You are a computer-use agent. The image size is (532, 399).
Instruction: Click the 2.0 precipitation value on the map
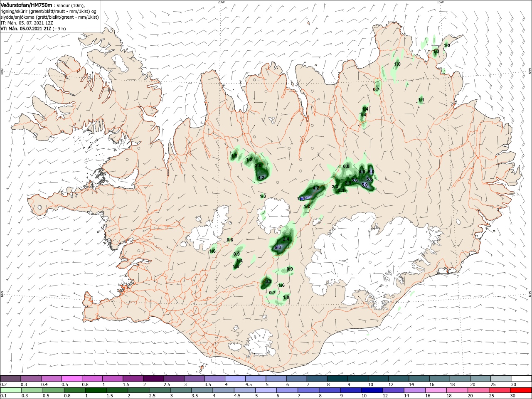click(258, 165)
